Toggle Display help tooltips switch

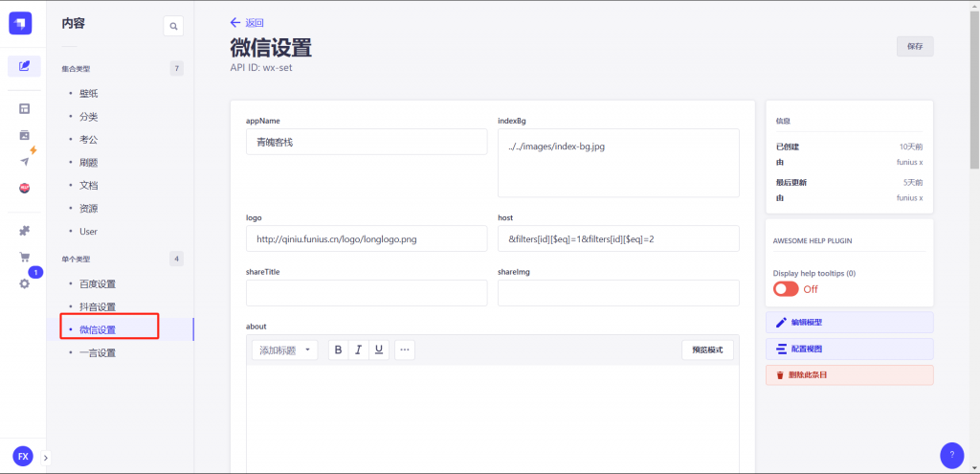[x=786, y=289]
